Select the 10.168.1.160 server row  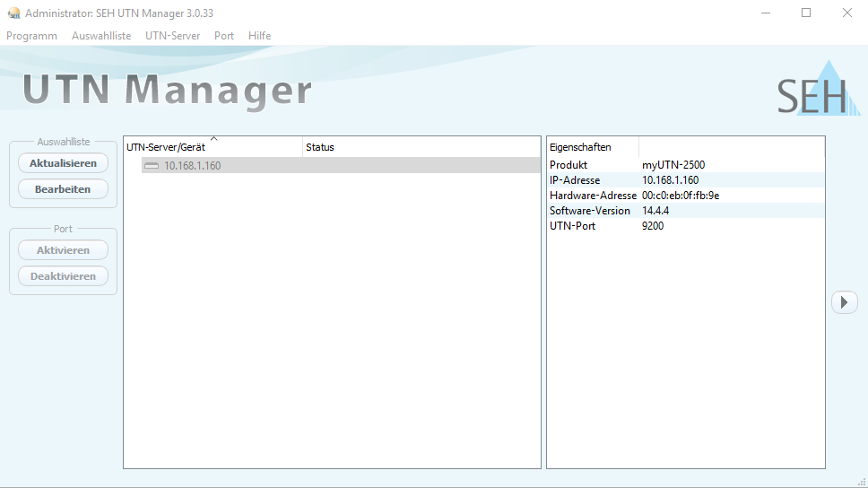coord(341,166)
